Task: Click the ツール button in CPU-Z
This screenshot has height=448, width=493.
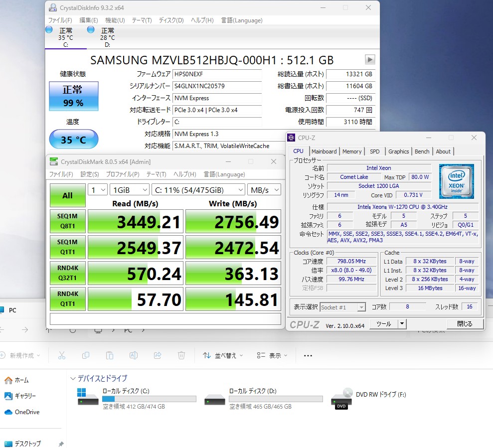Action: tap(384, 323)
